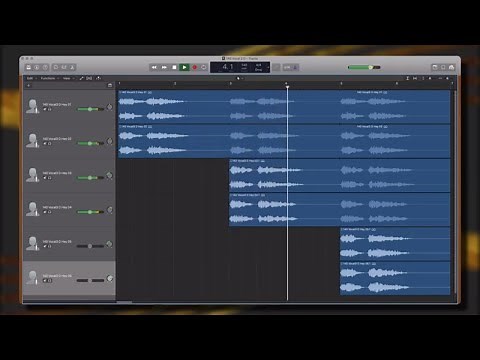Open the Loop Browser button
Screen dimensions: 480x360
(x=451, y=67)
